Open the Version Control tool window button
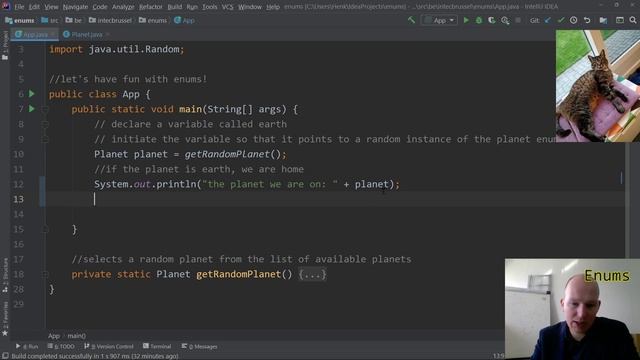This screenshot has height=360, width=640. coord(109,347)
